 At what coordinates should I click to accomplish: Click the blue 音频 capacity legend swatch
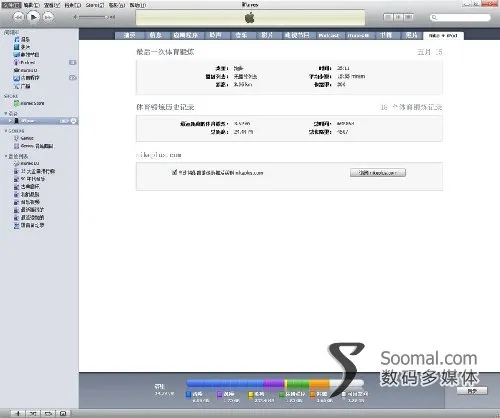point(188,394)
